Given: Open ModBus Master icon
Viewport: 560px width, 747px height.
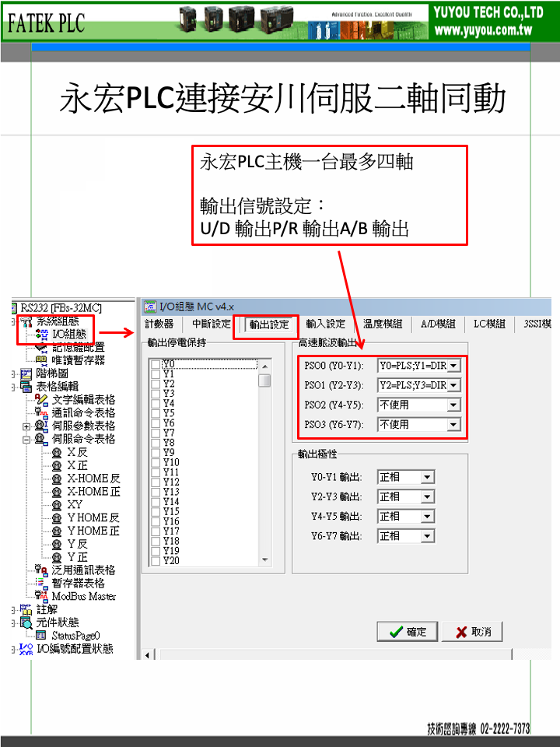Looking at the screenshot, I should point(42,596).
